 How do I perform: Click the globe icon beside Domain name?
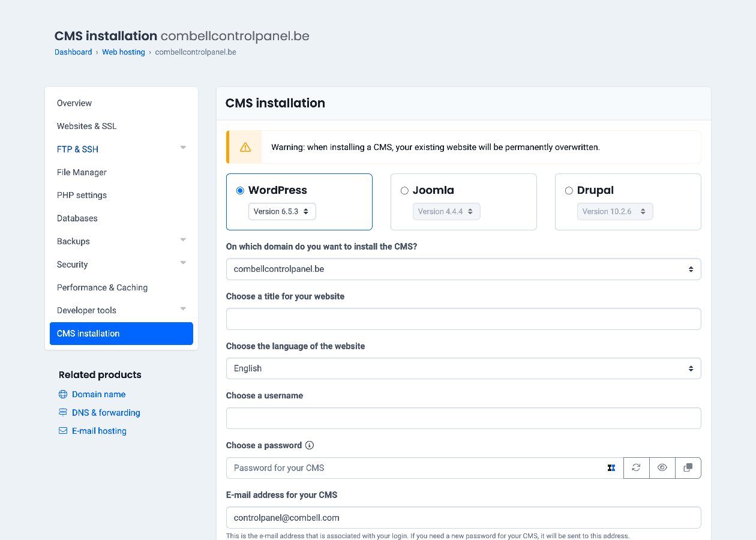pyautogui.click(x=63, y=394)
